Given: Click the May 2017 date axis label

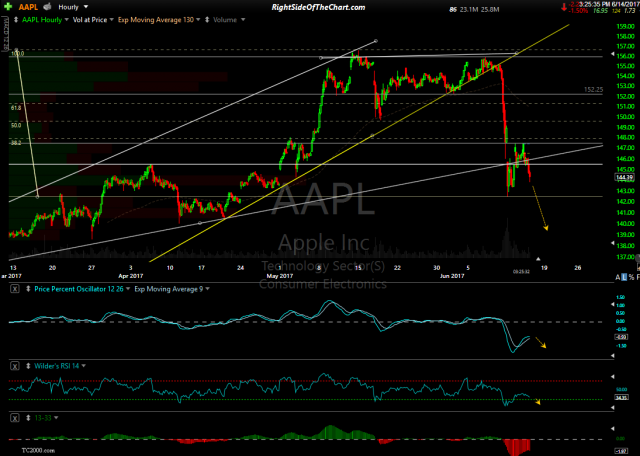Looking at the screenshot, I should pos(278,276).
